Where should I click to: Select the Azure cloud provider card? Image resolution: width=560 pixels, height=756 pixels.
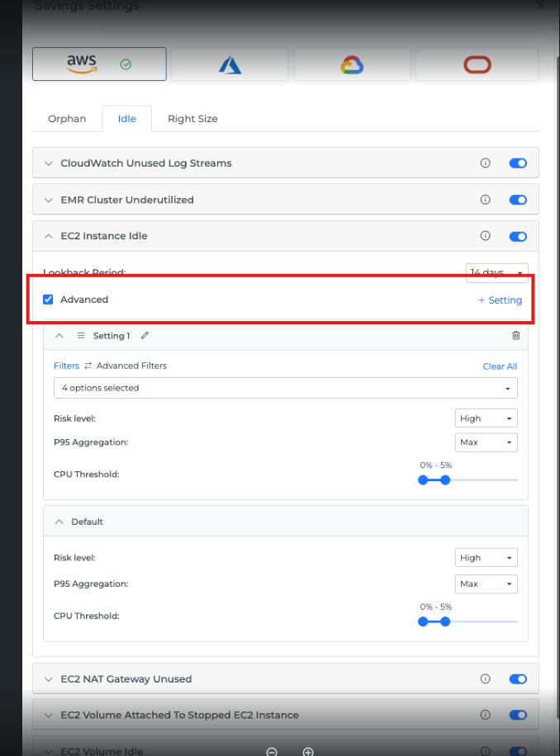pyautogui.click(x=230, y=64)
